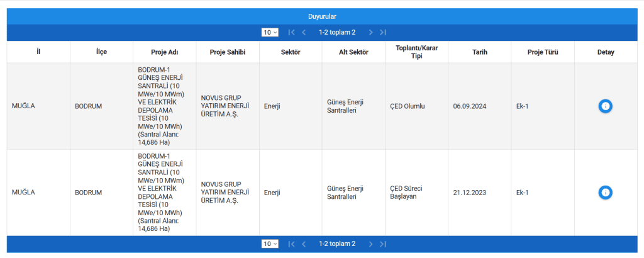This screenshot has height=258, width=644.
Task: Go to previous page in bottom paginator
Action: 304,244
